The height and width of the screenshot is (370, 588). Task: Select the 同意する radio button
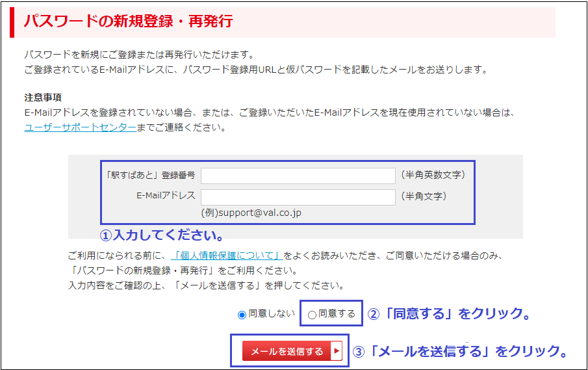pos(312,315)
